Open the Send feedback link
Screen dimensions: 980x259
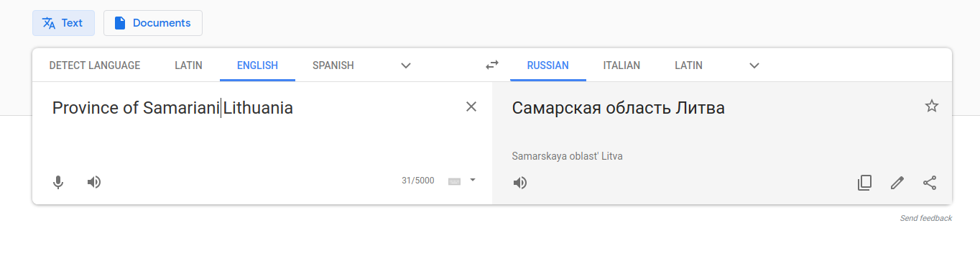925,218
